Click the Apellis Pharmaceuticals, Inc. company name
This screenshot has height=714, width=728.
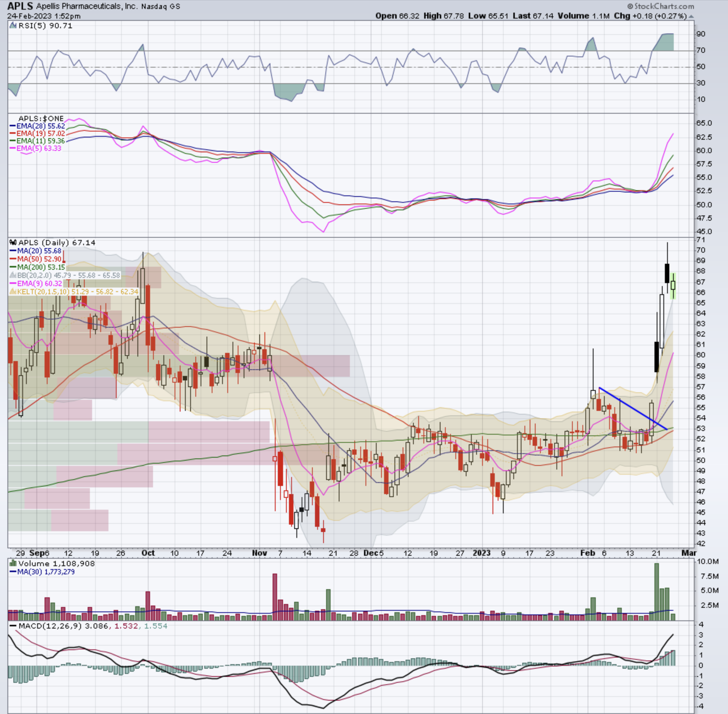tap(87, 6)
